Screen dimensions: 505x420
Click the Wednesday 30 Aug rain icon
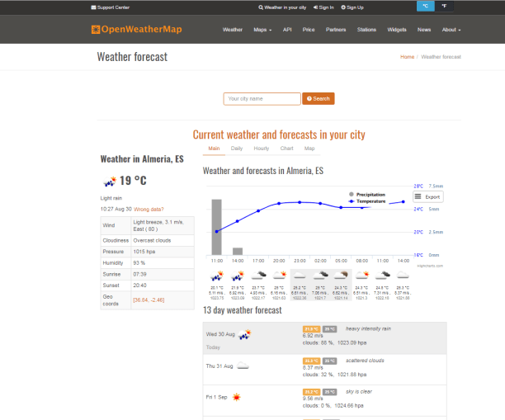[244, 334]
